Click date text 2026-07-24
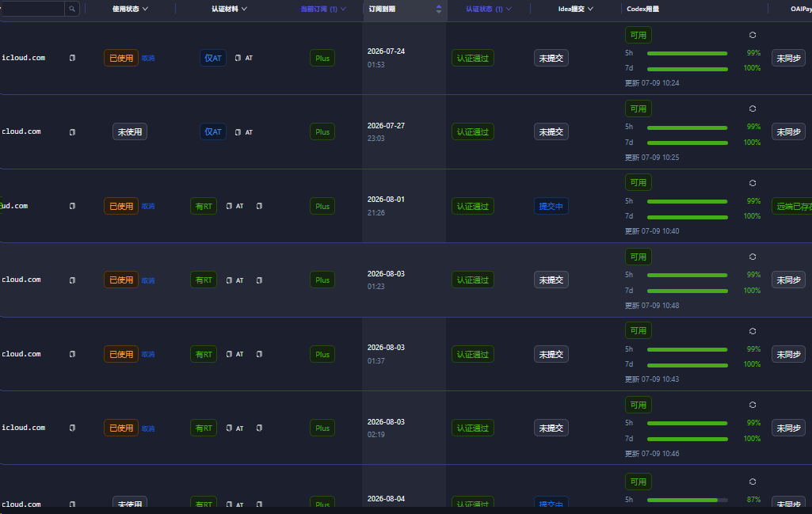The height and width of the screenshot is (514, 812). tap(386, 51)
